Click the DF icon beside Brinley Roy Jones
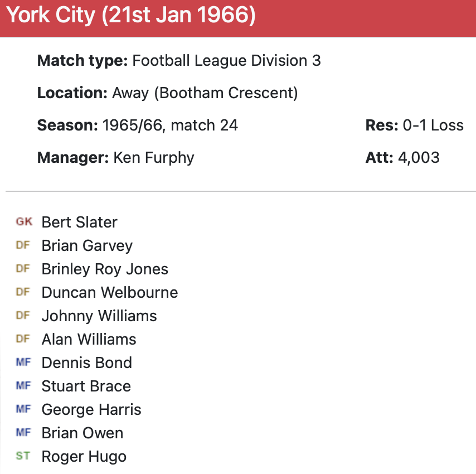Viewport: 476px width, 474px height. point(23,269)
